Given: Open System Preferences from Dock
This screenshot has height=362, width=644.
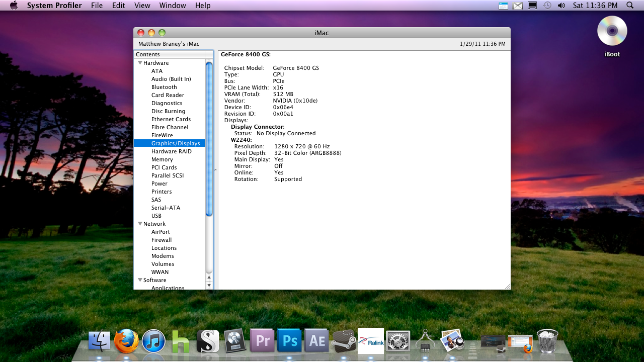Looking at the screenshot, I should click(x=398, y=342).
